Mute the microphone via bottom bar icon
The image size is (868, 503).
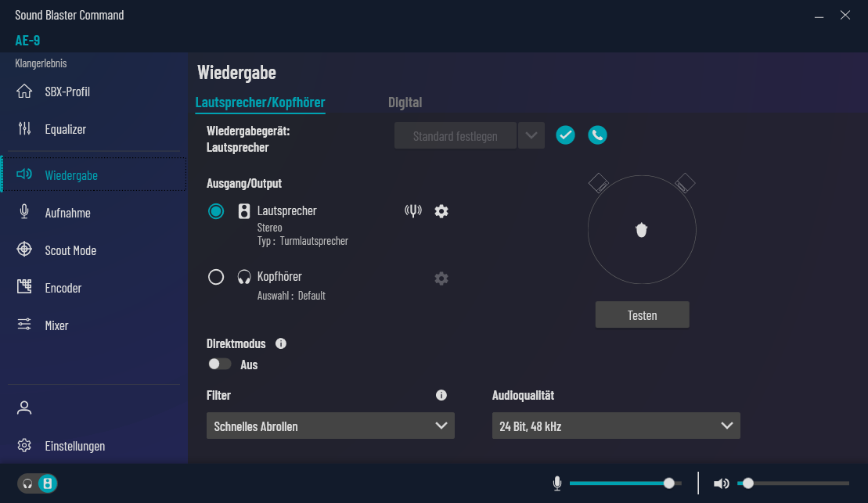(557, 483)
